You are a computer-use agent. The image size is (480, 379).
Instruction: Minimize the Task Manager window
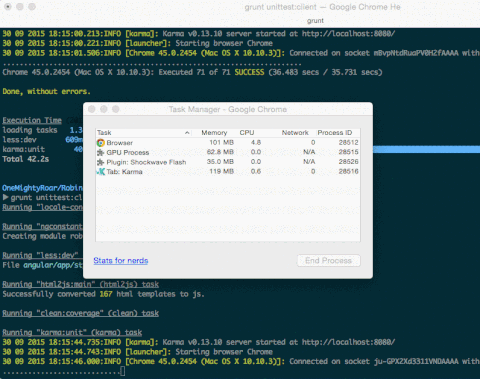point(104,109)
